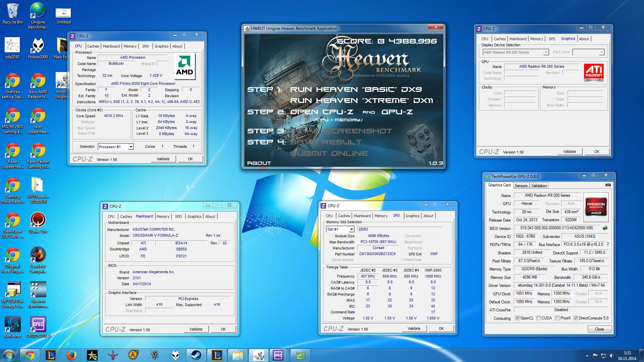The height and width of the screenshot is (362, 644).
Task: Click the BIOS Version field in GPU-Z
Action: [557, 228]
